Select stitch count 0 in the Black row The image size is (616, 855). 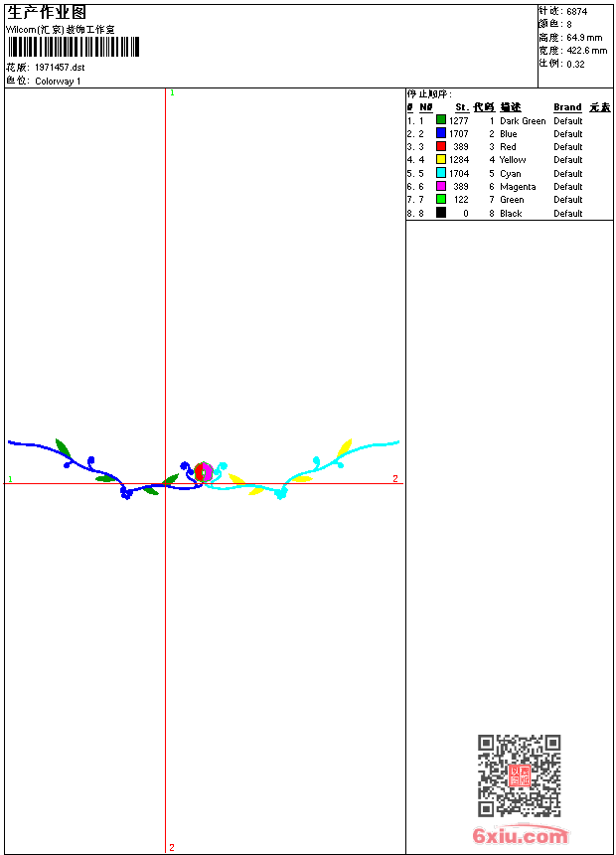[x=466, y=214]
